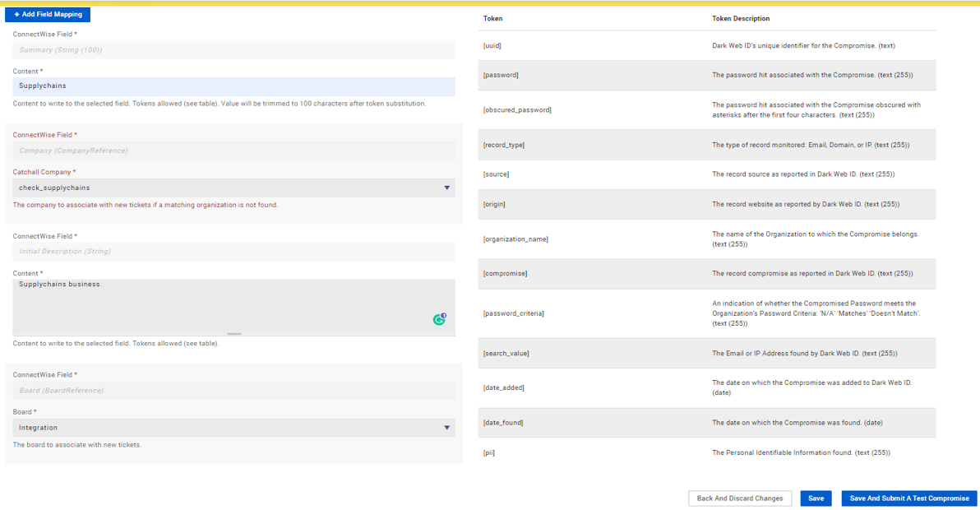
Task: Click the Token Description column header
Action: [741, 18]
